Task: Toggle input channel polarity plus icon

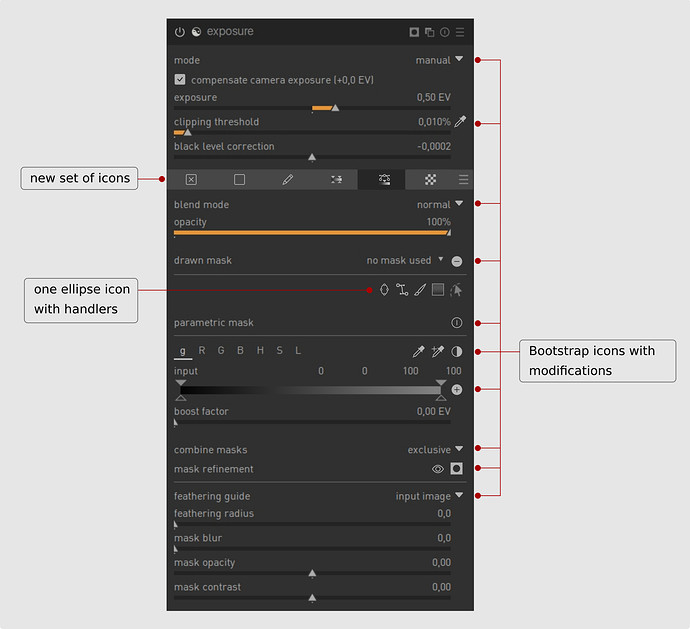Action: [457, 390]
